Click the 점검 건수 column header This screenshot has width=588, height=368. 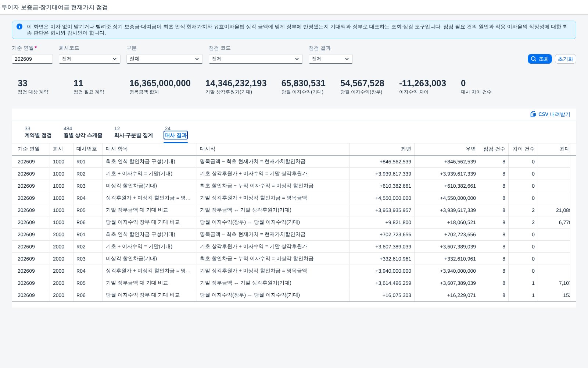pos(494,149)
